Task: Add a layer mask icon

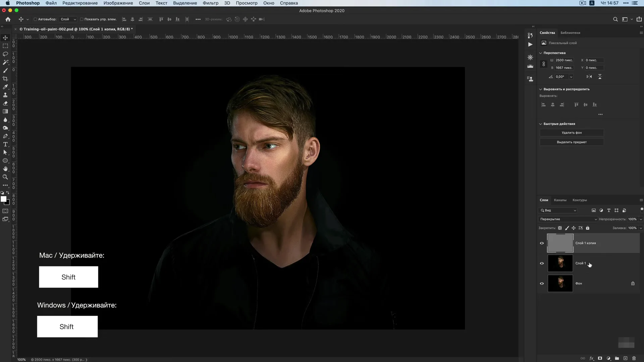Action: click(x=600, y=358)
